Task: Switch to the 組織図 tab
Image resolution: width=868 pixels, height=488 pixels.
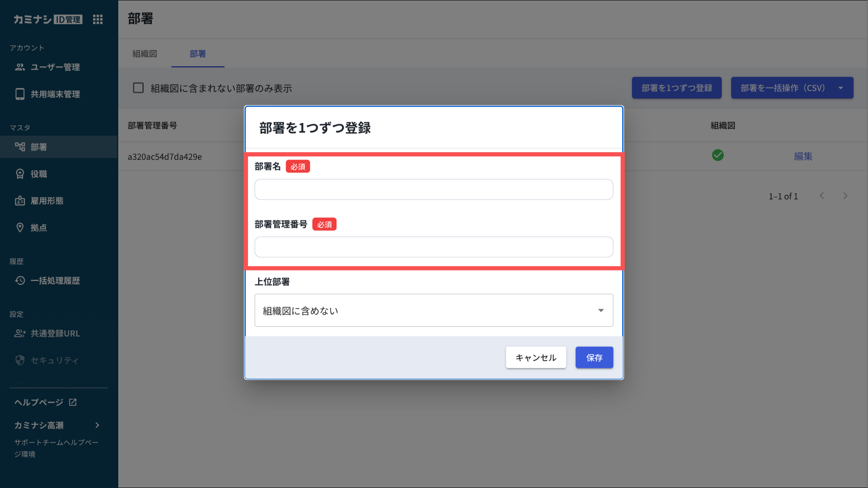Action: [x=145, y=54]
